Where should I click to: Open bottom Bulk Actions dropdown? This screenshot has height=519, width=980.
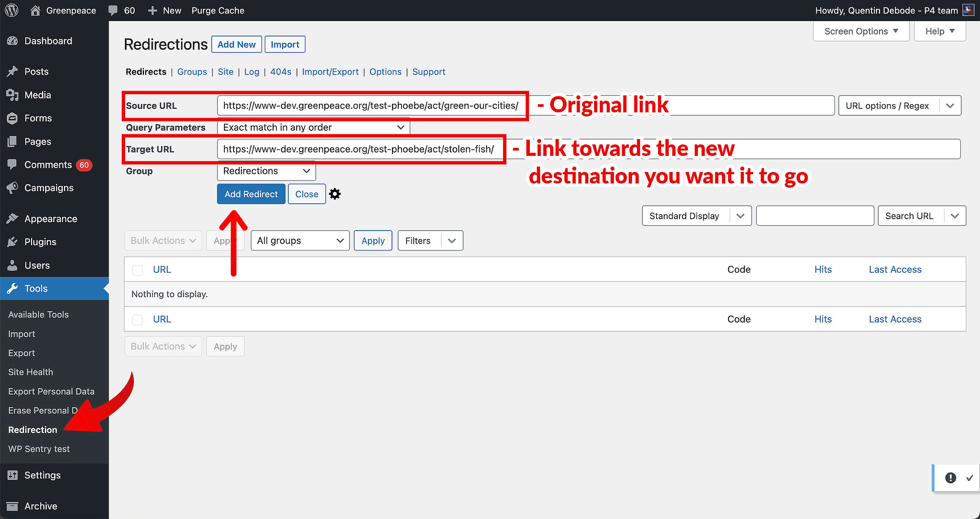(163, 346)
